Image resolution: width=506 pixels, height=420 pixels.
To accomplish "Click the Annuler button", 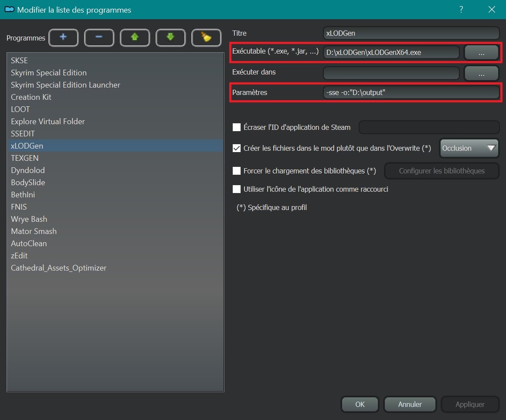I will (x=410, y=404).
